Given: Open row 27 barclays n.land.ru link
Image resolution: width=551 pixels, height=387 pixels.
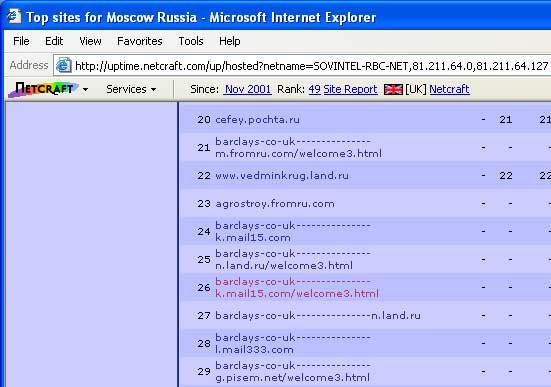Looking at the screenshot, I should pos(318,315).
